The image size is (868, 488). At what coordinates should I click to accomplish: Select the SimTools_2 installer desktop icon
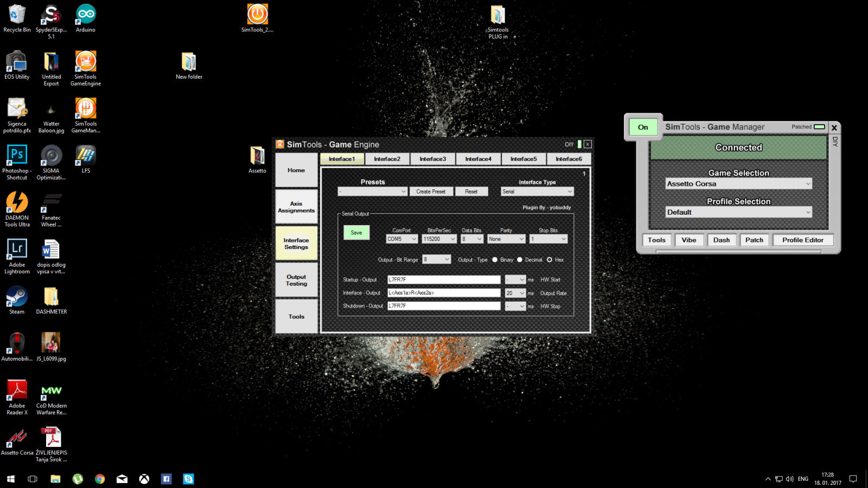click(x=257, y=19)
